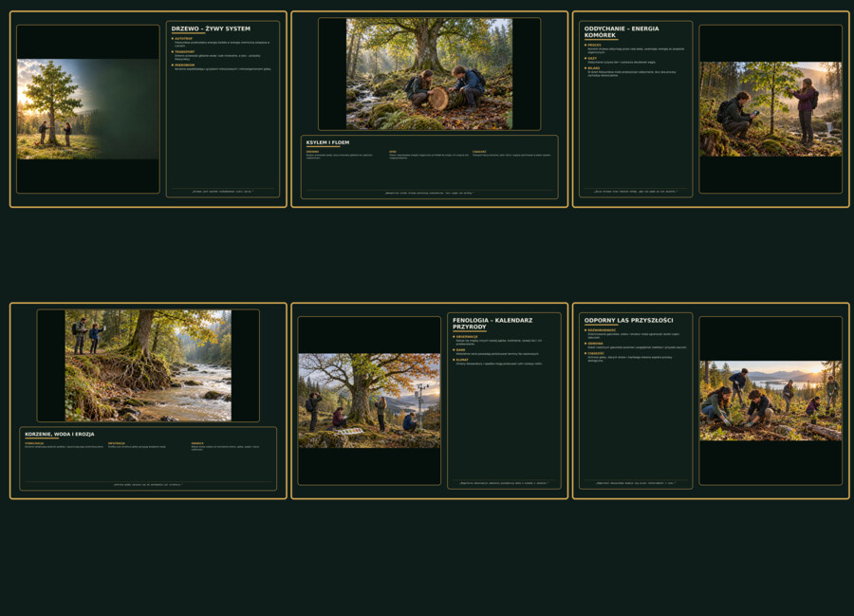Click the title 'KSYLEM I FLOEM'
This screenshot has height=616, width=854.
[x=328, y=142]
